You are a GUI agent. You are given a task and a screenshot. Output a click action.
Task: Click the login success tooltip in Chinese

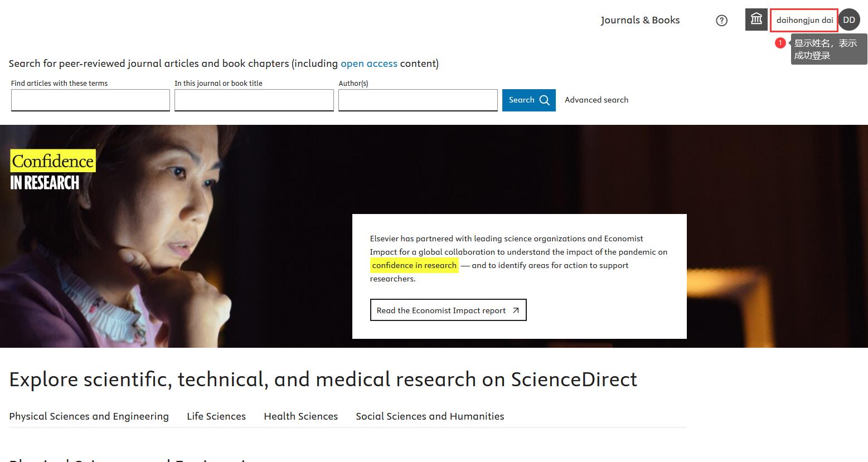coord(828,49)
